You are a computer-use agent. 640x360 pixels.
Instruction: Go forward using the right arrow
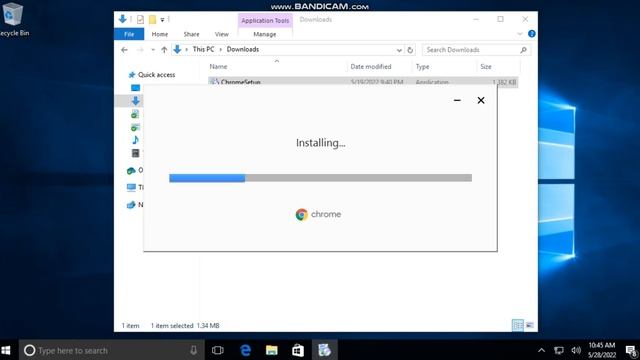[x=140, y=50]
